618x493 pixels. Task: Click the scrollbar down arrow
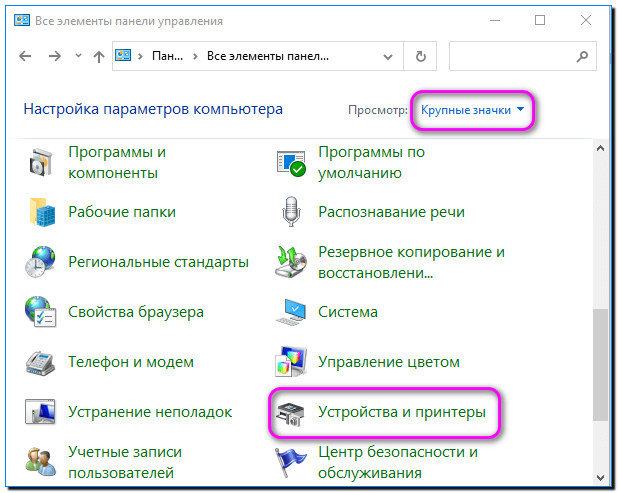(x=600, y=478)
